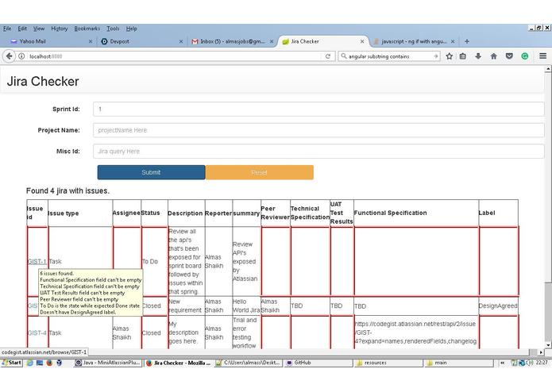This screenshot has width=552, height=392.
Task: Open a new tab with the plus button
Action: tap(467, 41)
